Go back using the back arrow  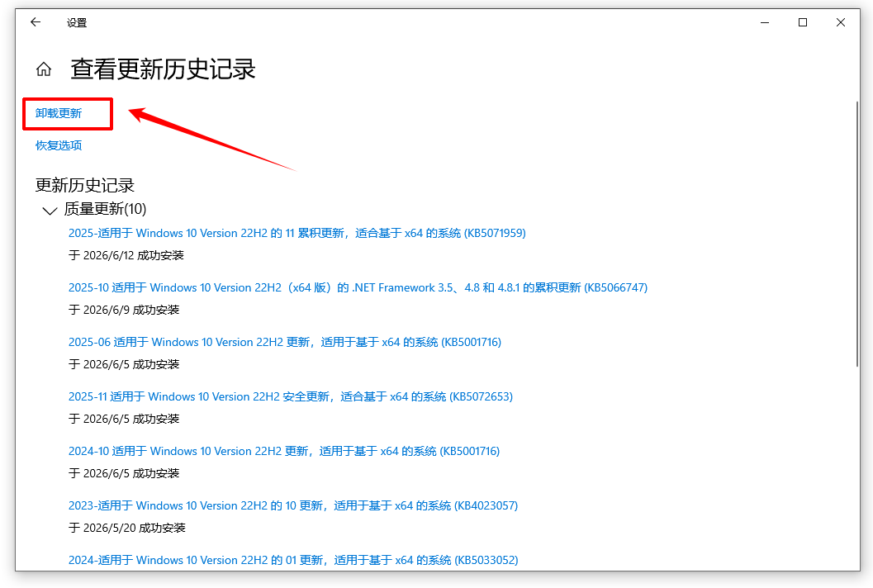pyautogui.click(x=36, y=22)
